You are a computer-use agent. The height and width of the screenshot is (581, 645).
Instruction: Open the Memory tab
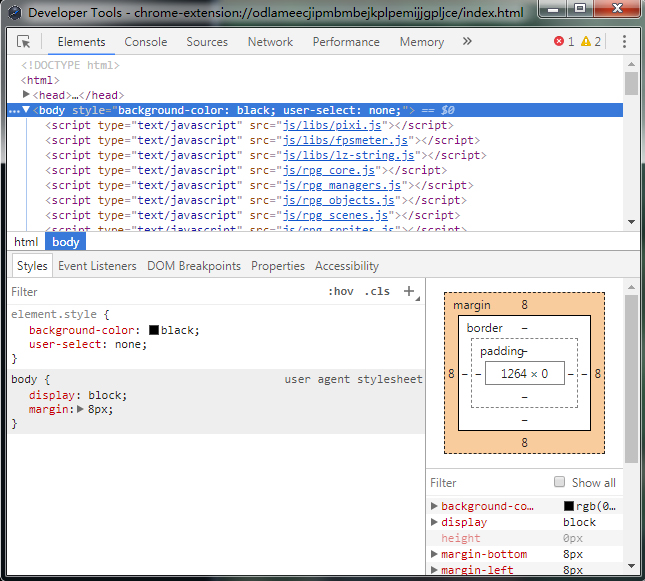[422, 42]
